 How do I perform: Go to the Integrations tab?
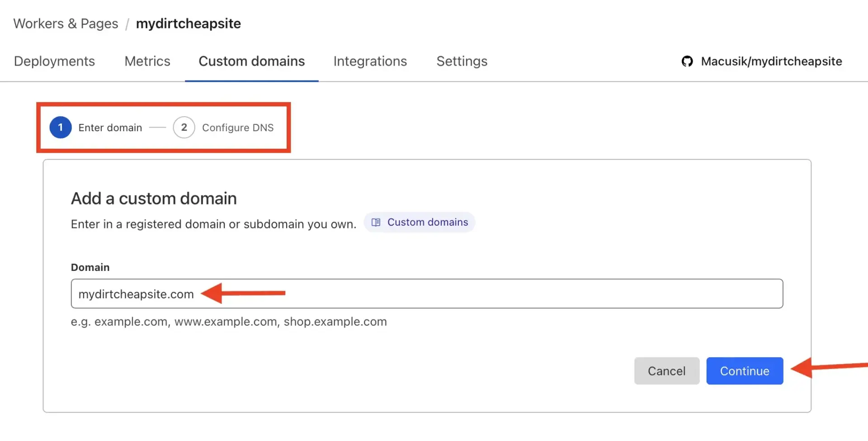(370, 61)
